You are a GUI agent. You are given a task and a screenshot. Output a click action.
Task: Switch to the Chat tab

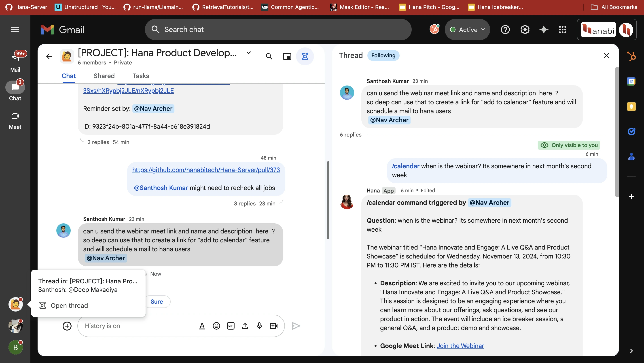(68, 76)
